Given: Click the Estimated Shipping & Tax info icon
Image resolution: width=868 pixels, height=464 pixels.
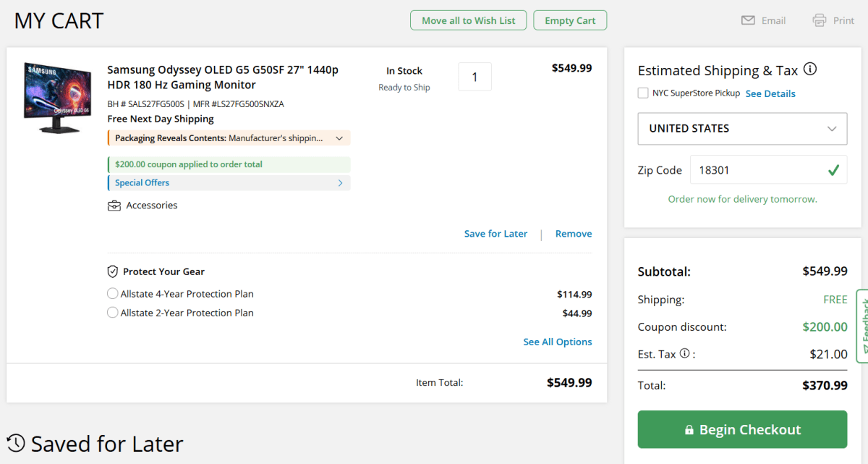Looking at the screenshot, I should pyautogui.click(x=811, y=69).
